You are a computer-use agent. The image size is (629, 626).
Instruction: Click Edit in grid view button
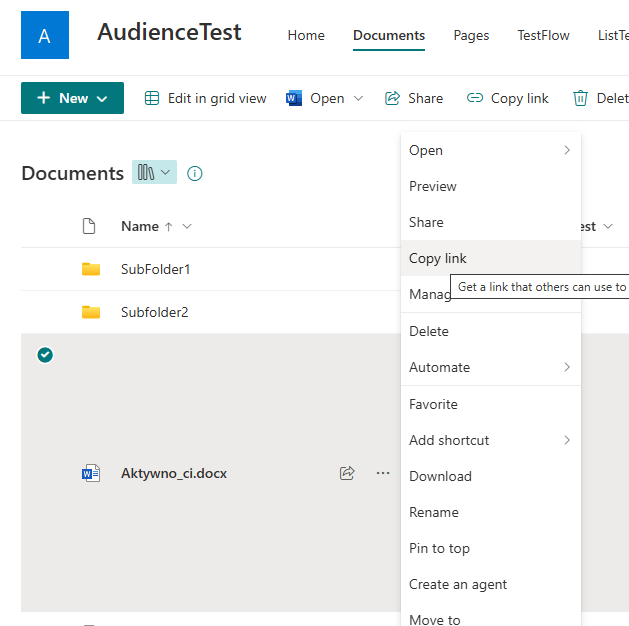tap(206, 98)
